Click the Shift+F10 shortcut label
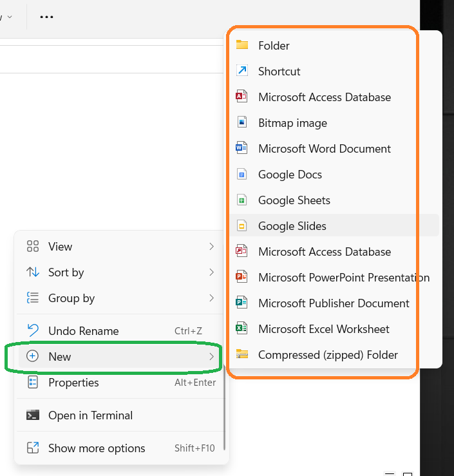Viewport: 454px width, 476px height. tap(194, 448)
